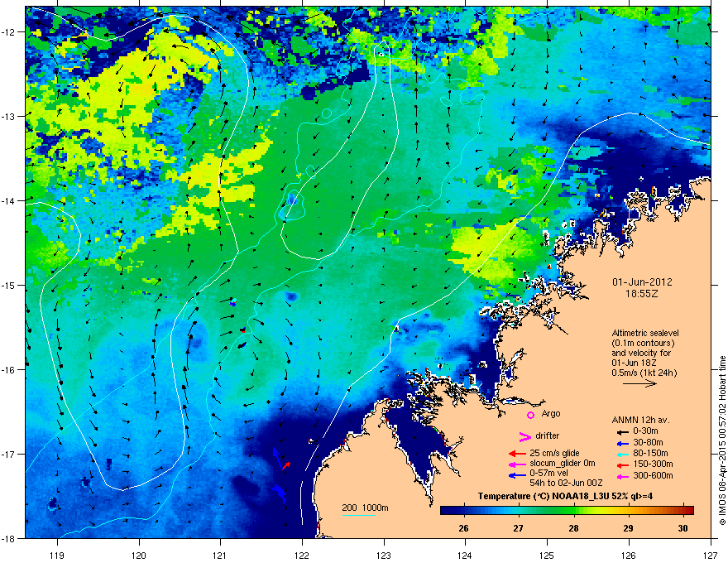This screenshot has height=563, width=728.
Task: Click the 'ANMN 12h av.' heading
Action: (x=640, y=420)
